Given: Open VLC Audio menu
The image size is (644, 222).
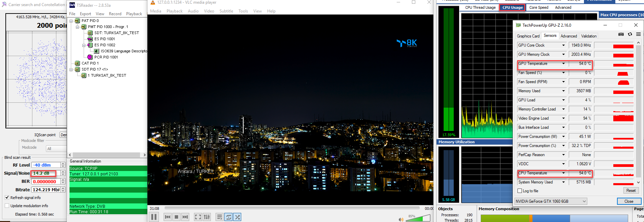Looking at the screenshot, I should point(193,11).
